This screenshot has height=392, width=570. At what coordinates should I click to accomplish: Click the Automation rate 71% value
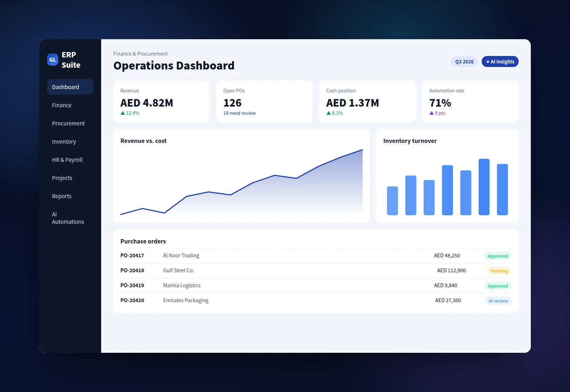point(440,103)
